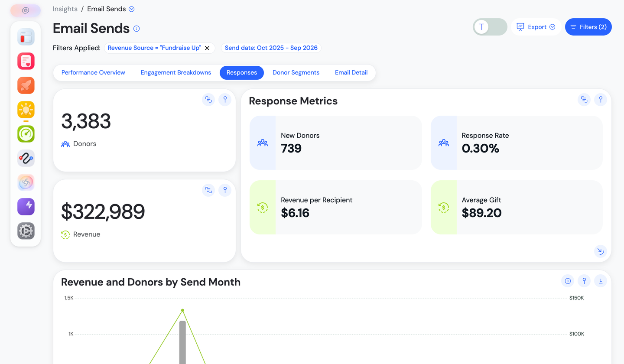Click the $150K axis label
This screenshot has height=364, width=624.
pos(577,298)
